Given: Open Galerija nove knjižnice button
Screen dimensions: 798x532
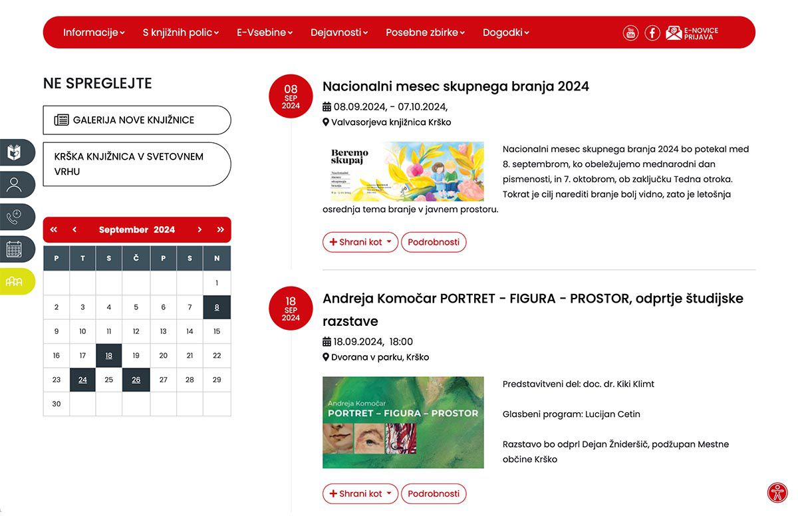Looking at the screenshot, I should 137,120.
